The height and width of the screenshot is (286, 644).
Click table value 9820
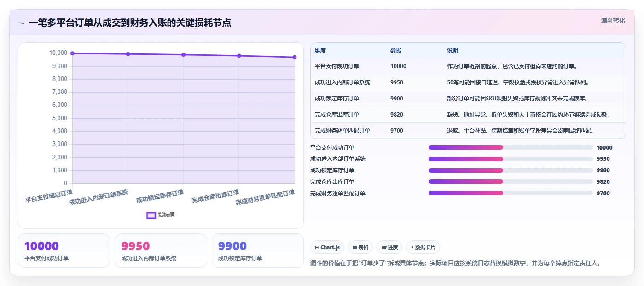click(397, 114)
